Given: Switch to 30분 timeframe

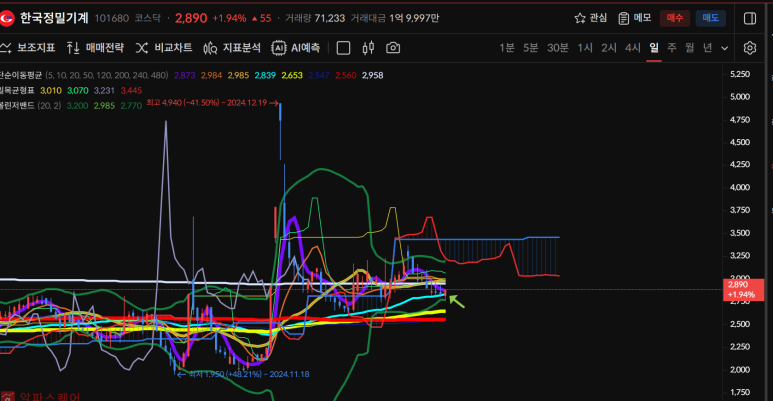Looking at the screenshot, I should [558, 48].
